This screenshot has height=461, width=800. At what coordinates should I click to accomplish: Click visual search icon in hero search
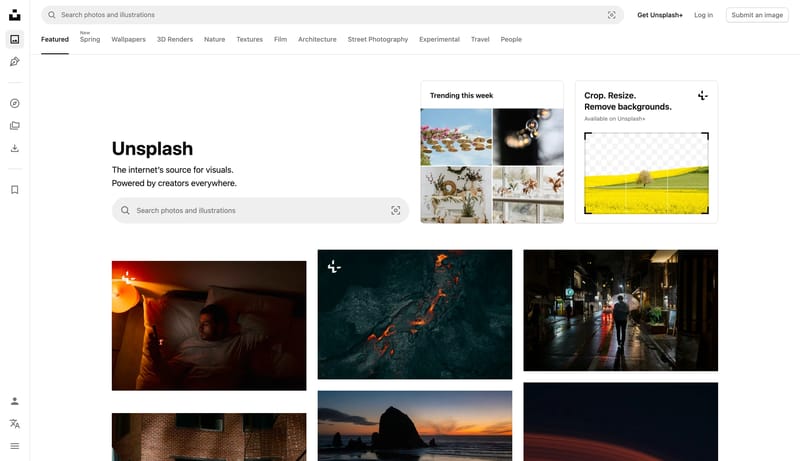coord(396,210)
